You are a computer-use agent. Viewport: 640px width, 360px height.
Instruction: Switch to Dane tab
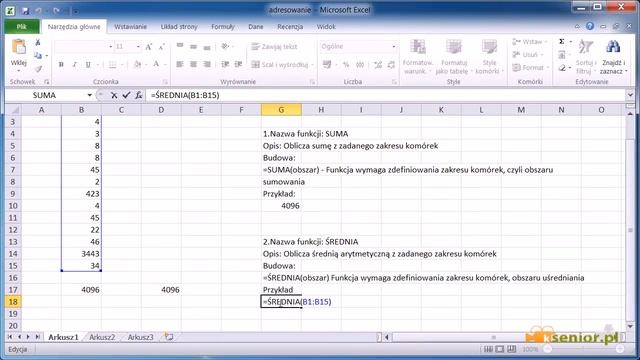point(256,27)
